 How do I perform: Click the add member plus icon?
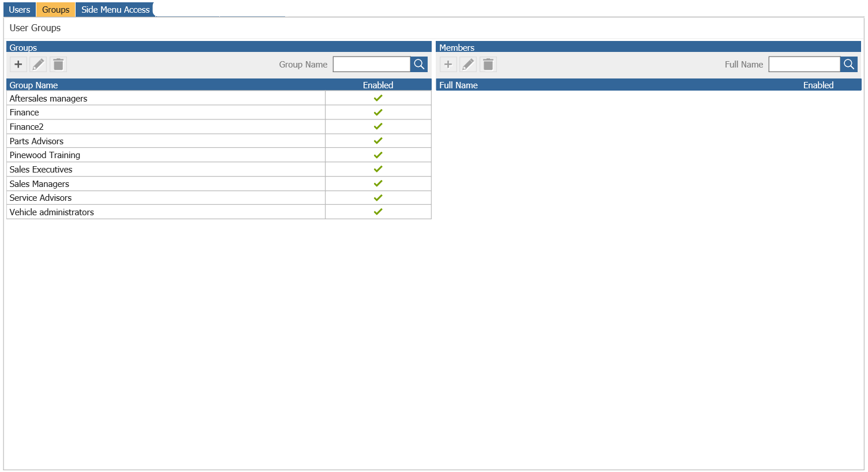point(448,64)
